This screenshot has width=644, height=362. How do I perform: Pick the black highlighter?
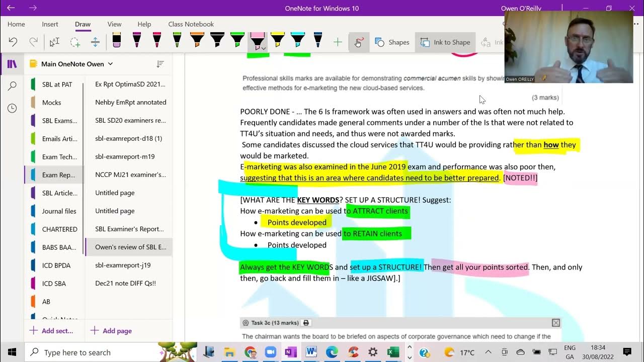217,40
